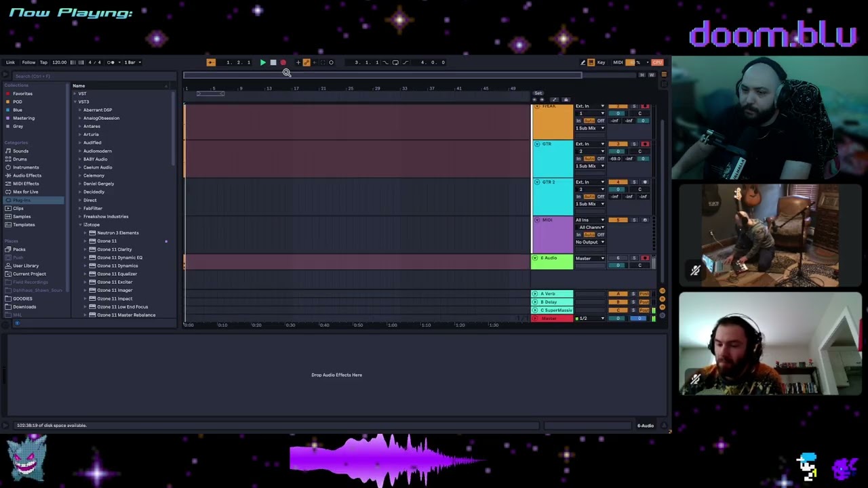This screenshot has width=868, height=488.
Task: Stop playback with the square stop button
Action: [x=273, y=62]
